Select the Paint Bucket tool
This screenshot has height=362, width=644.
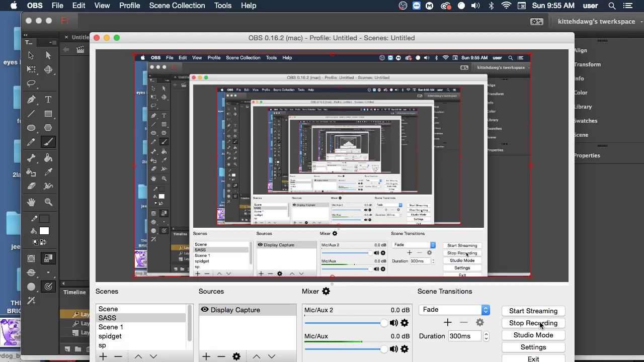tap(48, 158)
